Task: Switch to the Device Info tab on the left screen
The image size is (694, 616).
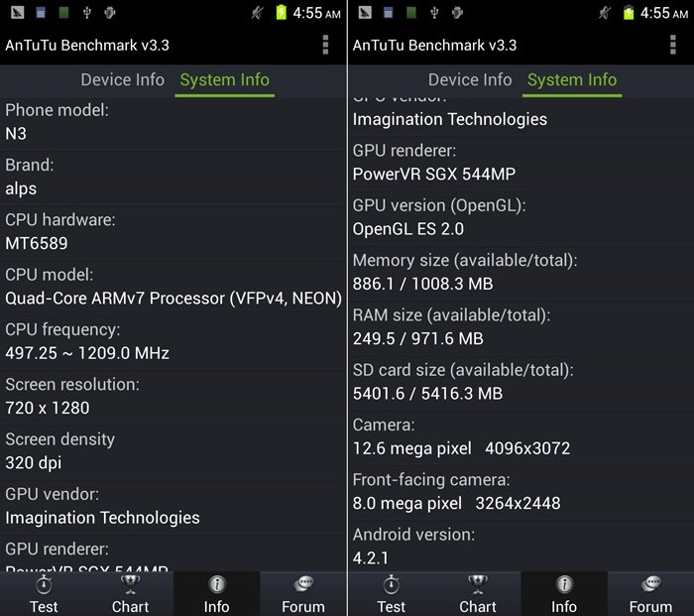Action: [x=122, y=79]
